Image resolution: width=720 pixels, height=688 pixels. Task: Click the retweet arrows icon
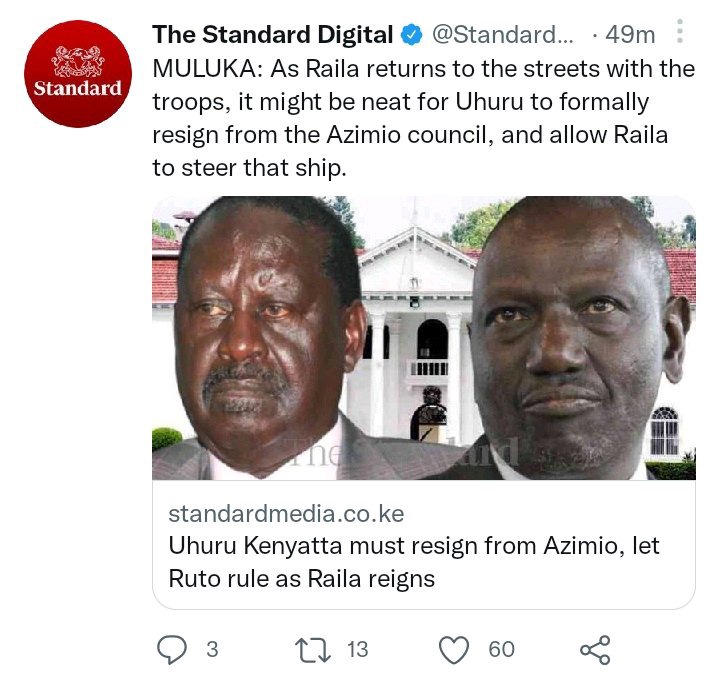312,649
